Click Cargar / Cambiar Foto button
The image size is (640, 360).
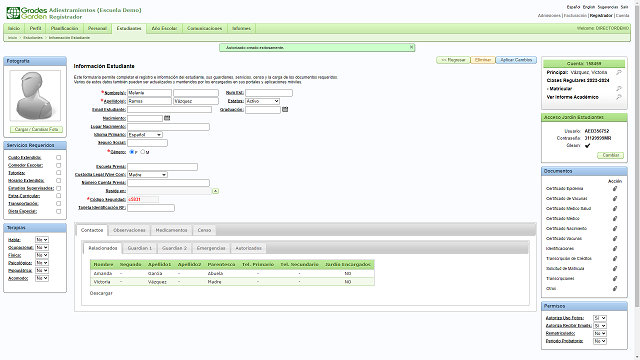click(x=36, y=129)
